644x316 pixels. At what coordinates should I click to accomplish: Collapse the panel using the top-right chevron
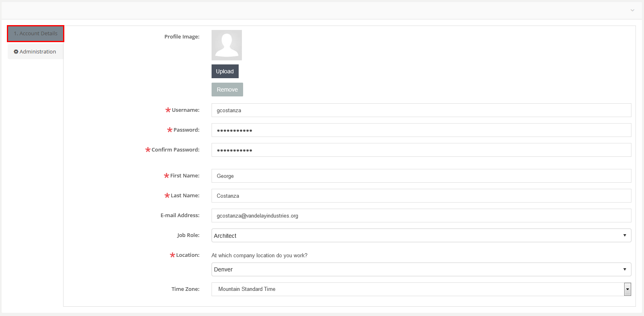[x=632, y=10]
